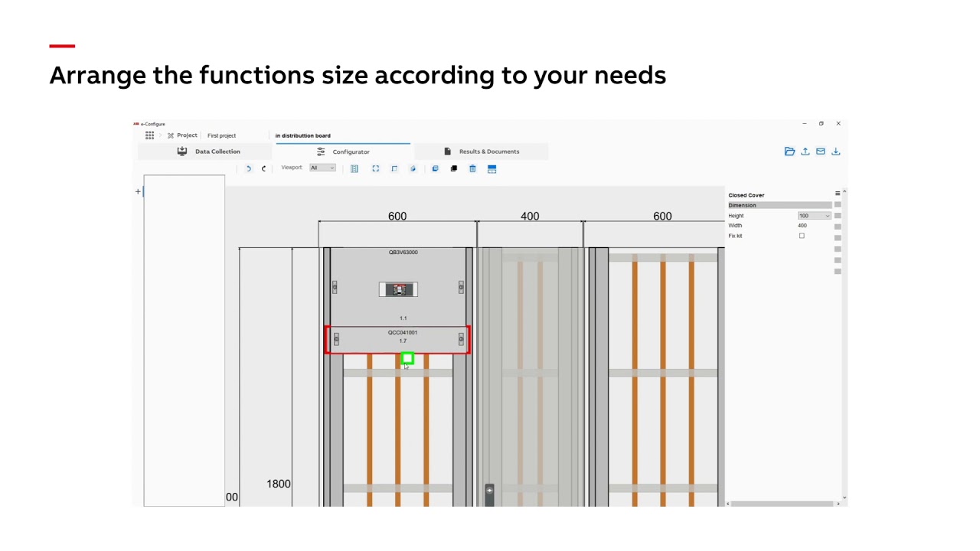Click the horizontal scrollbar under properties panel
This screenshot has height=551, width=980.
click(782, 504)
